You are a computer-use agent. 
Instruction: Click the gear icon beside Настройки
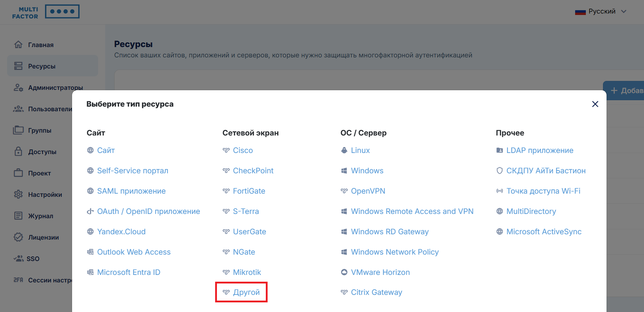click(18, 194)
